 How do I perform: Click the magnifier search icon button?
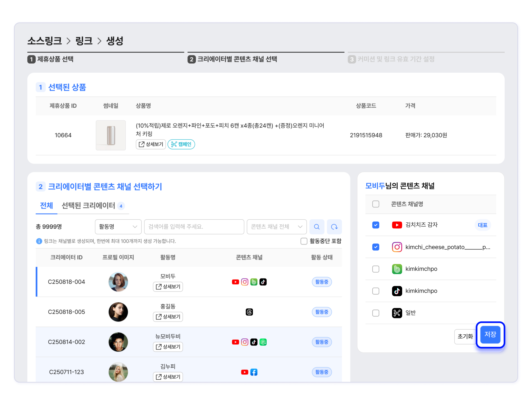pyautogui.click(x=317, y=227)
